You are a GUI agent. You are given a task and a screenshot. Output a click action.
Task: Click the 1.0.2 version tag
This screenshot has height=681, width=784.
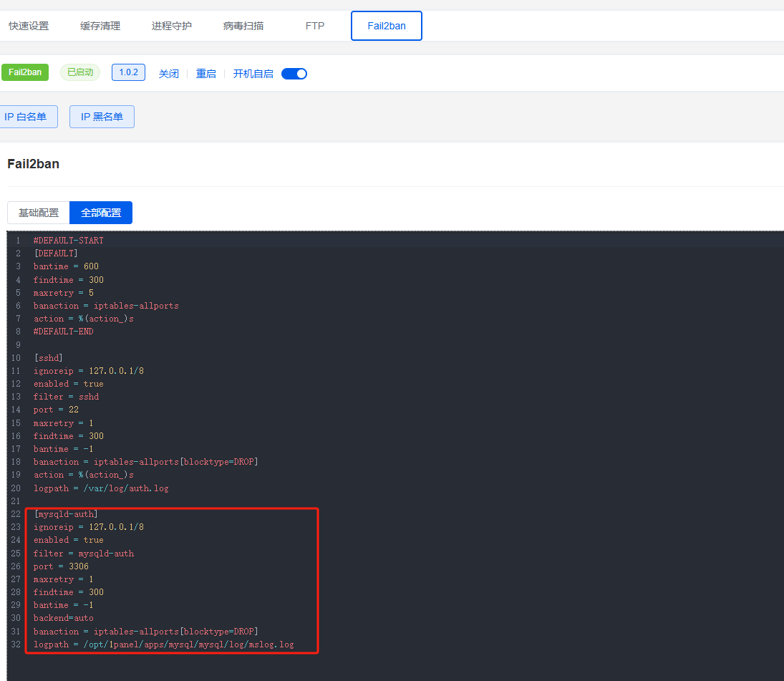(128, 72)
